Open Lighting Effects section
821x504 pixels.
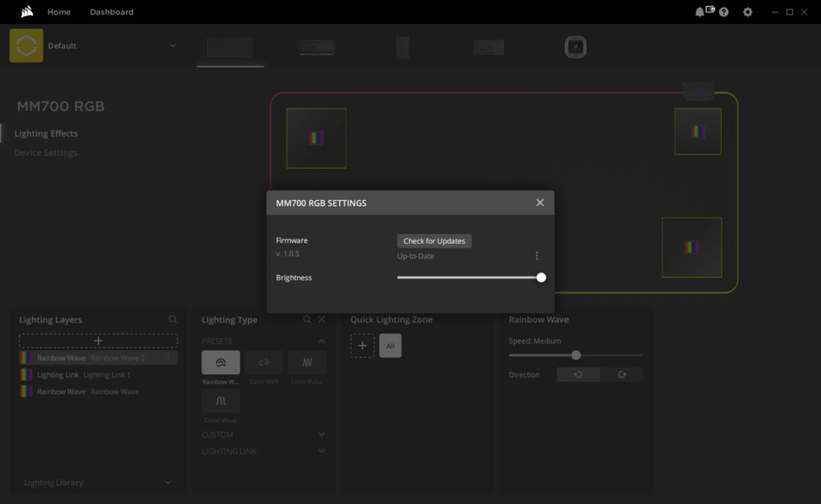pos(46,134)
